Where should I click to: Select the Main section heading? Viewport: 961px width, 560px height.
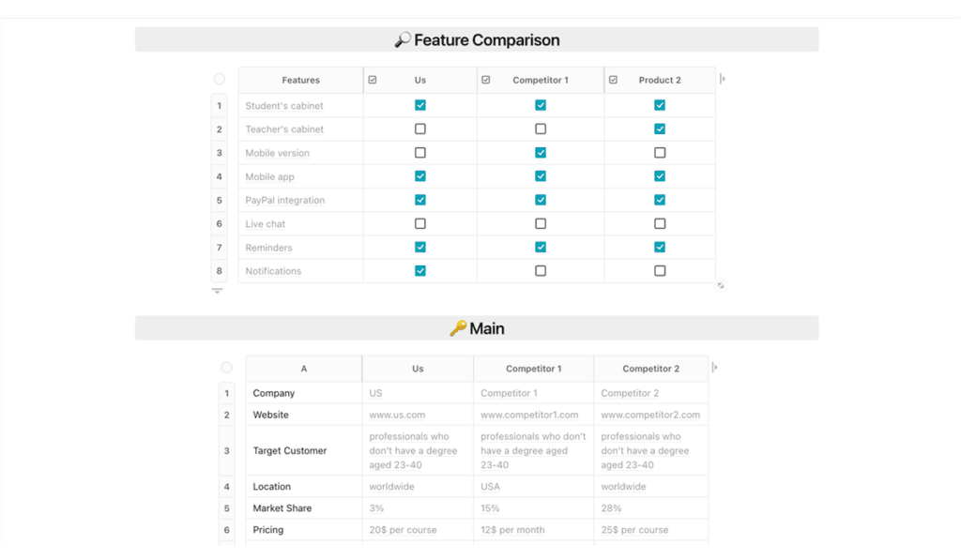click(477, 328)
